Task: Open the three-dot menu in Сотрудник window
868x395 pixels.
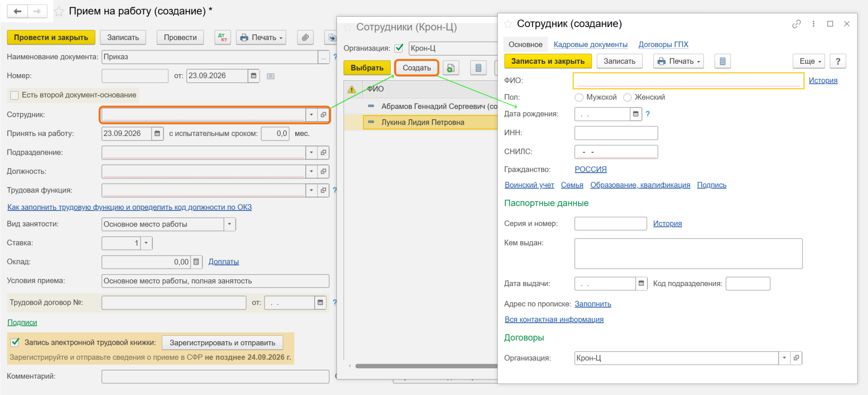Action: pyautogui.click(x=813, y=24)
